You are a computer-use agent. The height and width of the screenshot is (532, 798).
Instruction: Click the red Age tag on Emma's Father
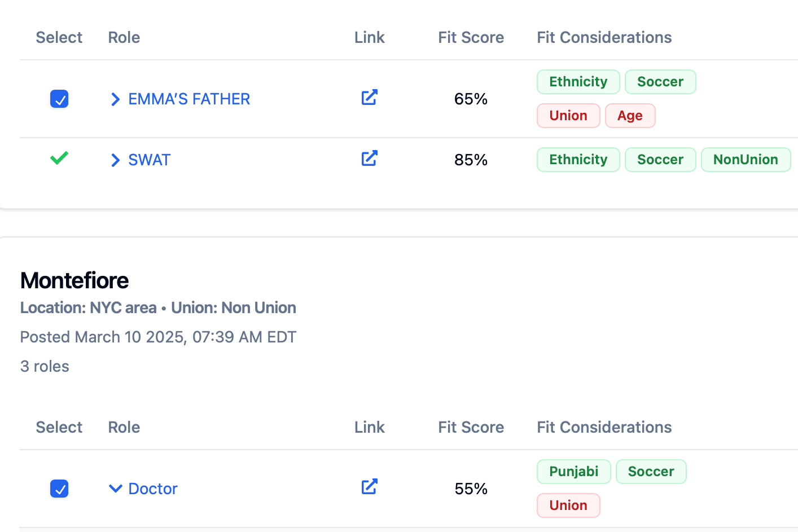pos(630,116)
